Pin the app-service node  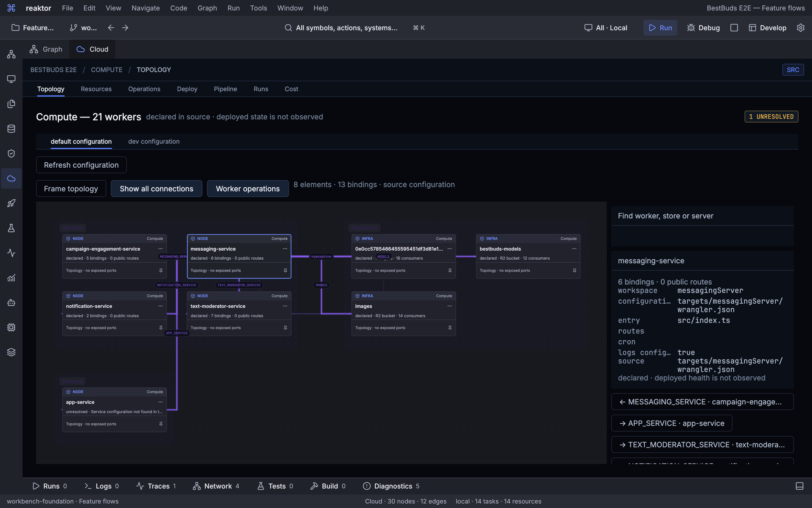[161, 424]
